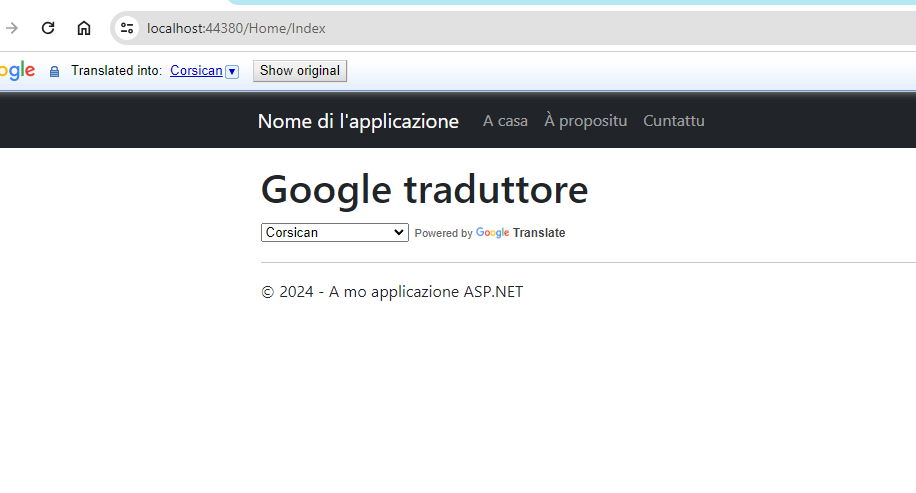Viewport: 916px width, 493px height.
Task: Open site information icon in address bar
Action: [x=127, y=28]
